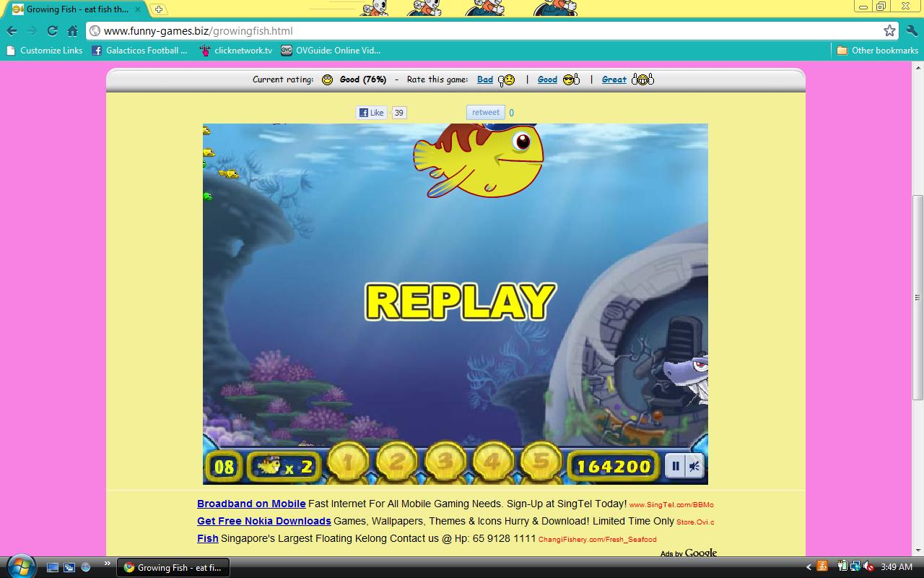Go back to the previous page

click(12, 30)
